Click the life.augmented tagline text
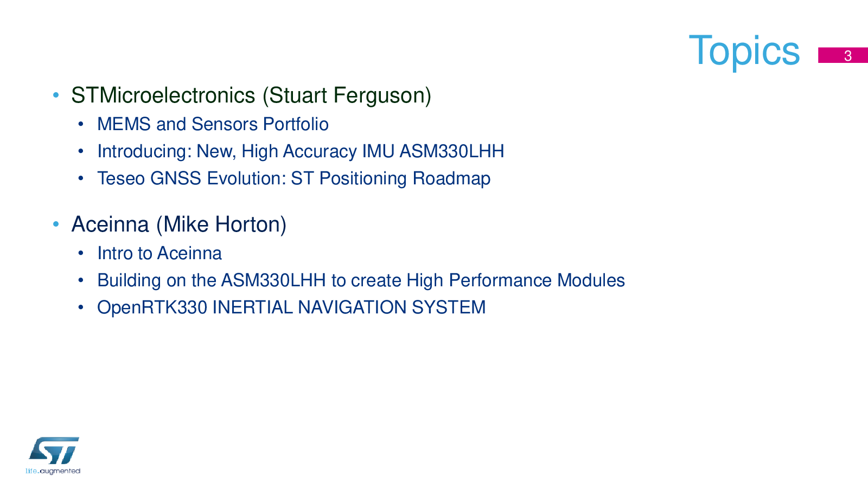868x488 pixels. [53, 471]
